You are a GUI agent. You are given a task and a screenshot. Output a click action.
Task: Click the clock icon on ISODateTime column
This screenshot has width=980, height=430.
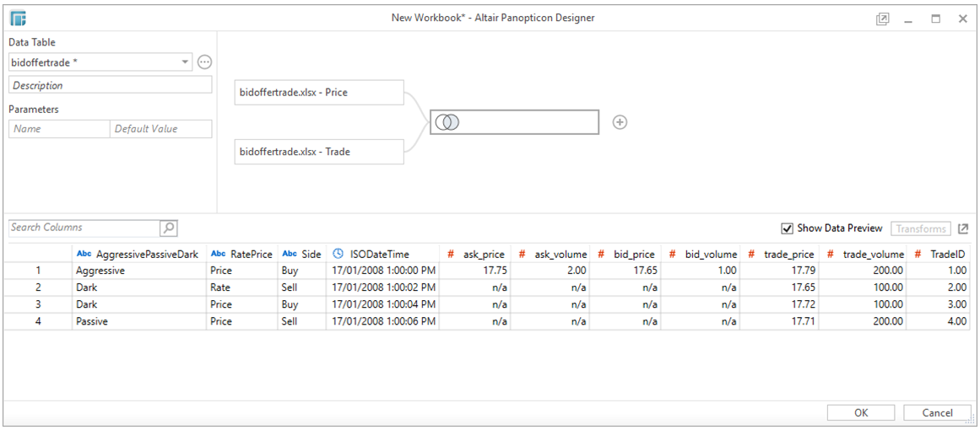338,254
